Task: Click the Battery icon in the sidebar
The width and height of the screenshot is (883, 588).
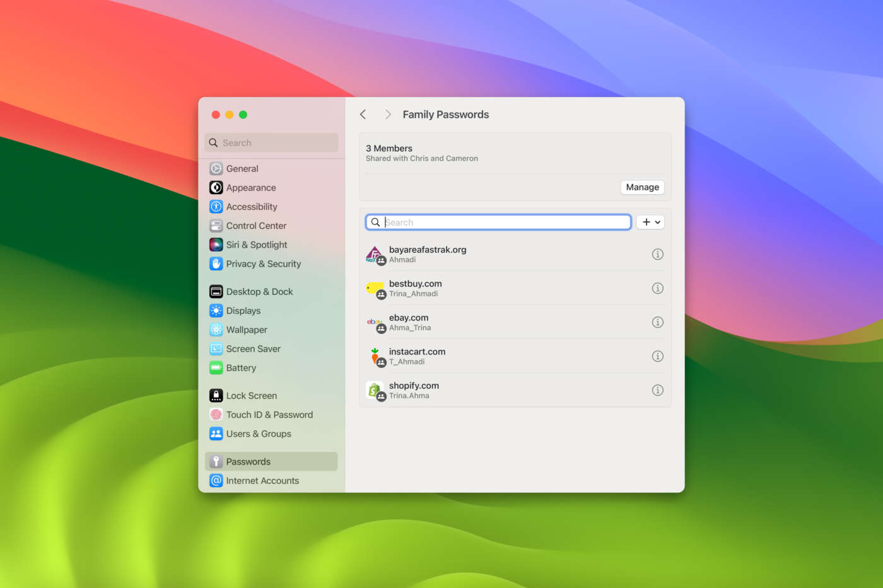Action: click(216, 367)
